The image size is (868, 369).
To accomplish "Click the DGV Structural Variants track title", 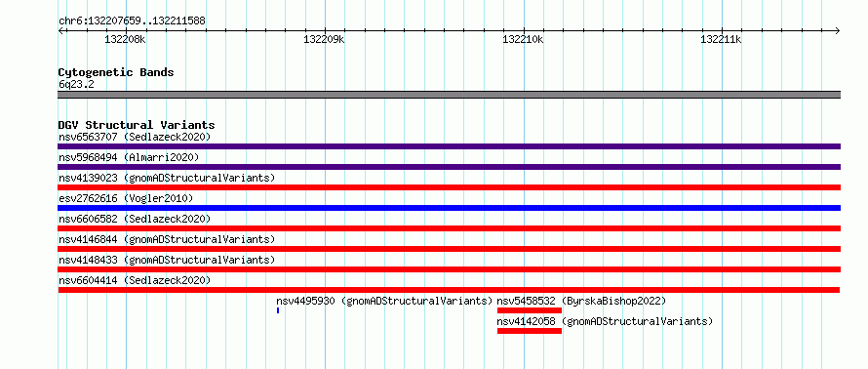I will pos(137,125).
